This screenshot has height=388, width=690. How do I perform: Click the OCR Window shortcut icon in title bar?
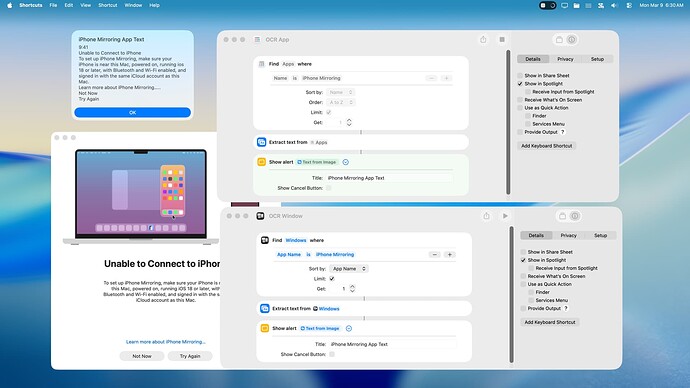pyautogui.click(x=261, y=216)
